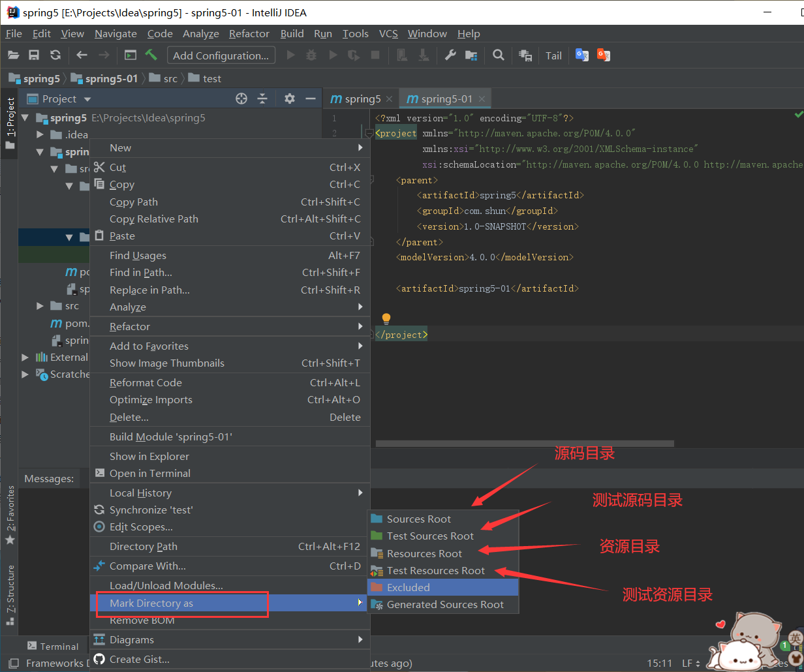804x672 pixels.
Task: Hide the Project panel with minus icon
Action: [x=311, y=99]
